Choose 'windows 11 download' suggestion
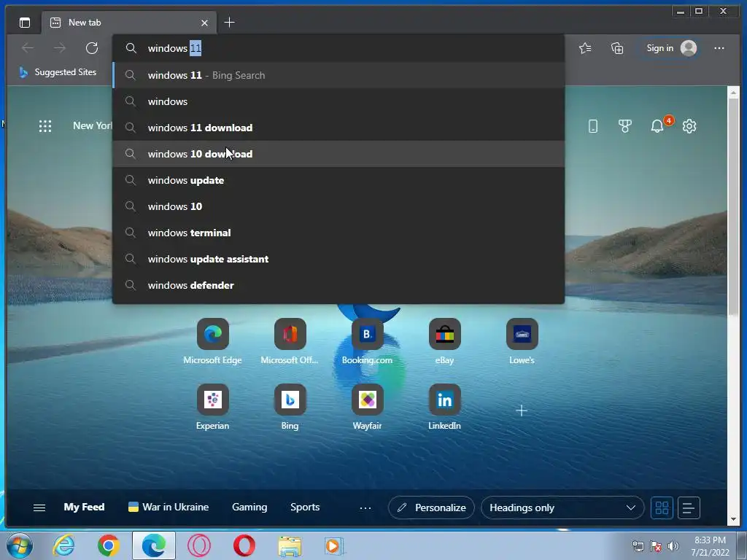 pos(338,128)
